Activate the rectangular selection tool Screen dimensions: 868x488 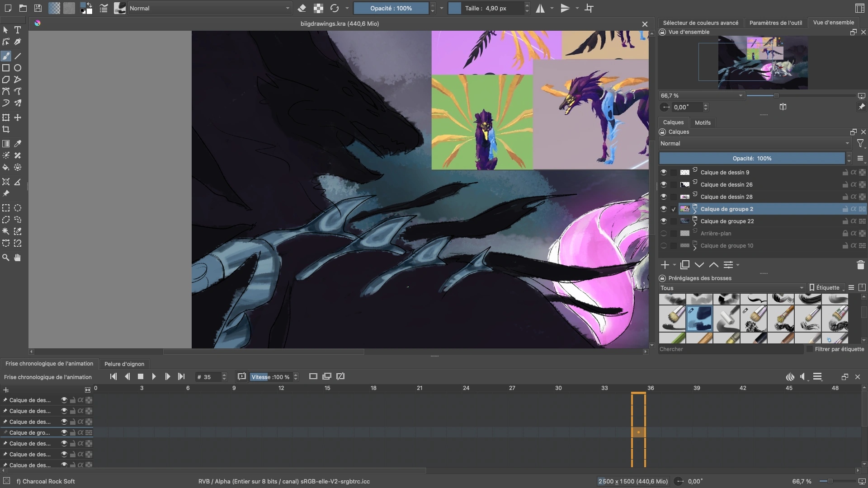tap(6, 208)
